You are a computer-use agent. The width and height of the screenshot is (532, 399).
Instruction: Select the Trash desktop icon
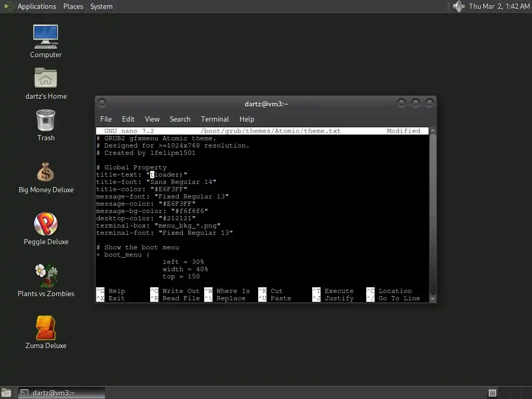click(x=46, y=125)
